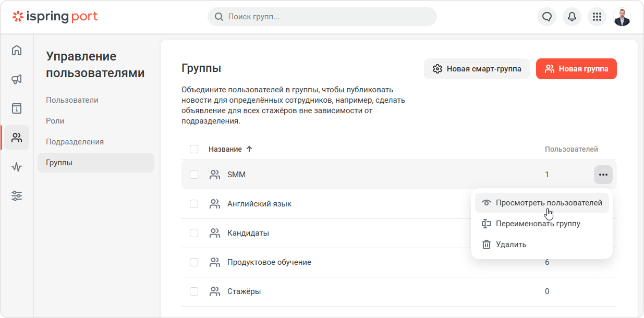Click the group icon beside Кандидаты
644x318 pixels.
point(215,233)
